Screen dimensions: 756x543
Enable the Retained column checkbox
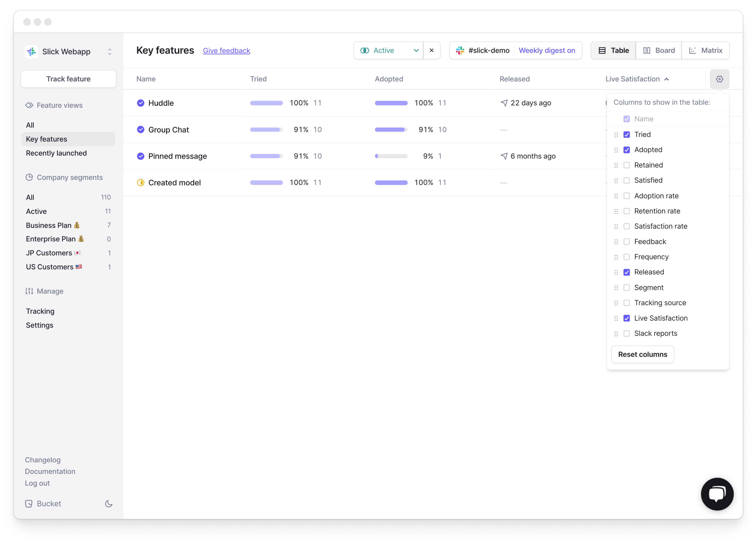click(x=627, y=165)
